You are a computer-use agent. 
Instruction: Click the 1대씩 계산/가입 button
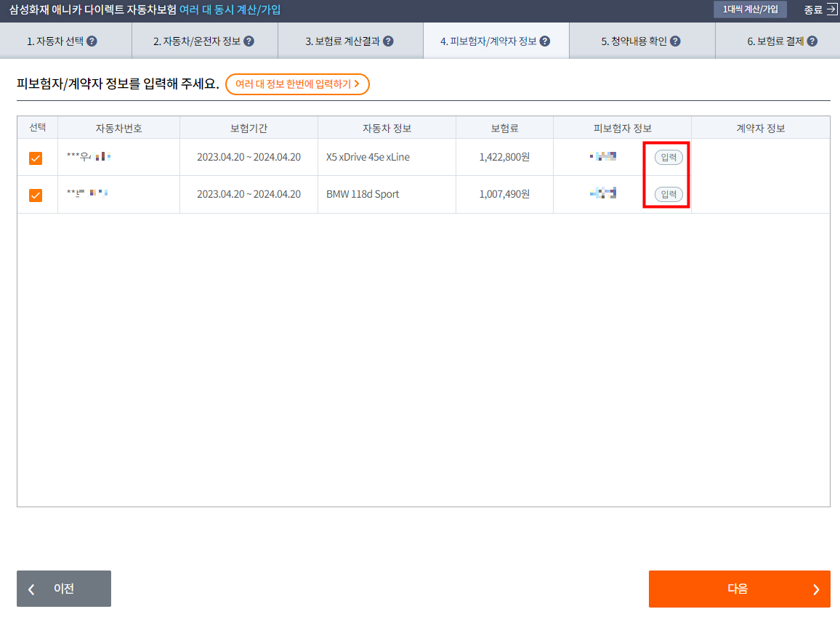750,9
